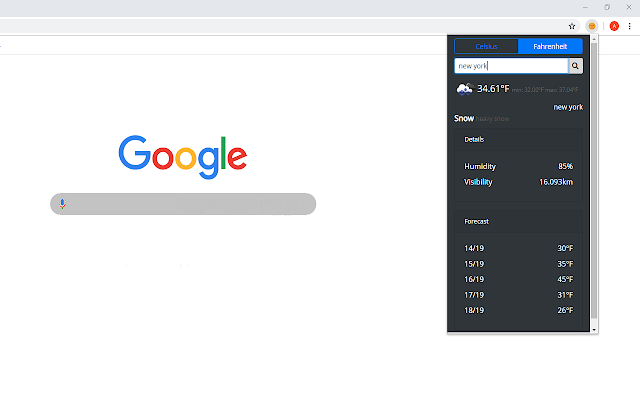
Task: Click the popup scrollbar down arrow
Action: click(x=594, y=329)
